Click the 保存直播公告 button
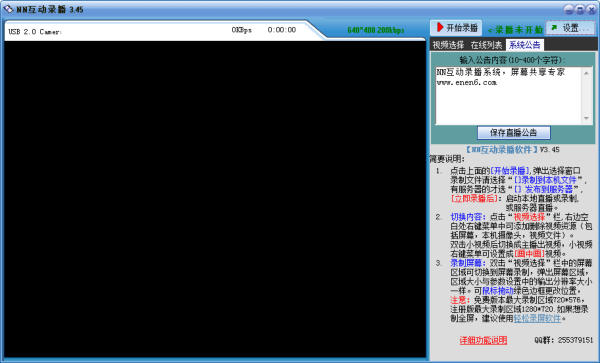Viewport: 600px width, 363px height. tap(514, 133)
